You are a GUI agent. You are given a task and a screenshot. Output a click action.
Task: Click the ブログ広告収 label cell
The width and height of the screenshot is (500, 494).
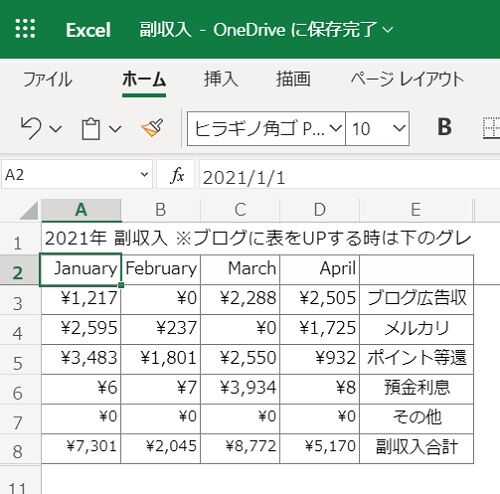click(x=416, y=299)
